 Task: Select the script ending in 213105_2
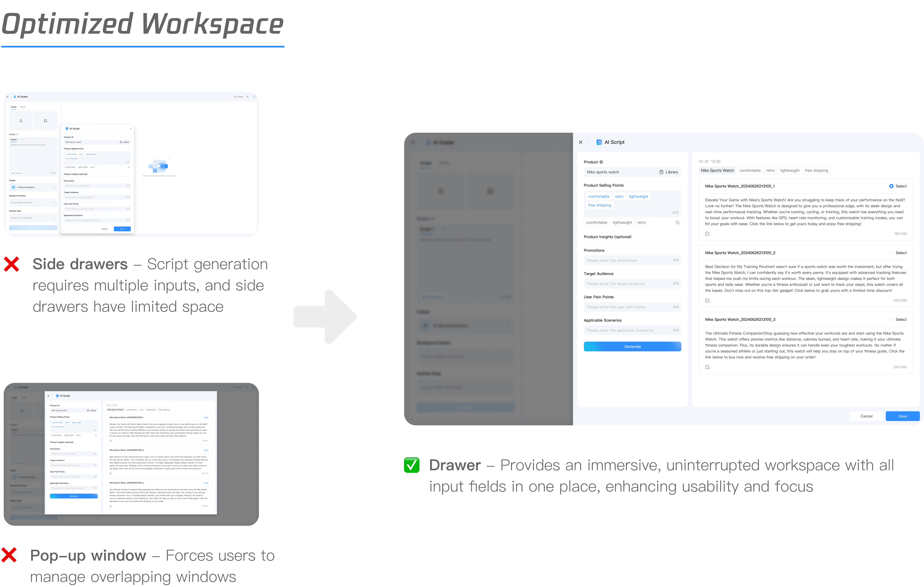tap(891, 253)
